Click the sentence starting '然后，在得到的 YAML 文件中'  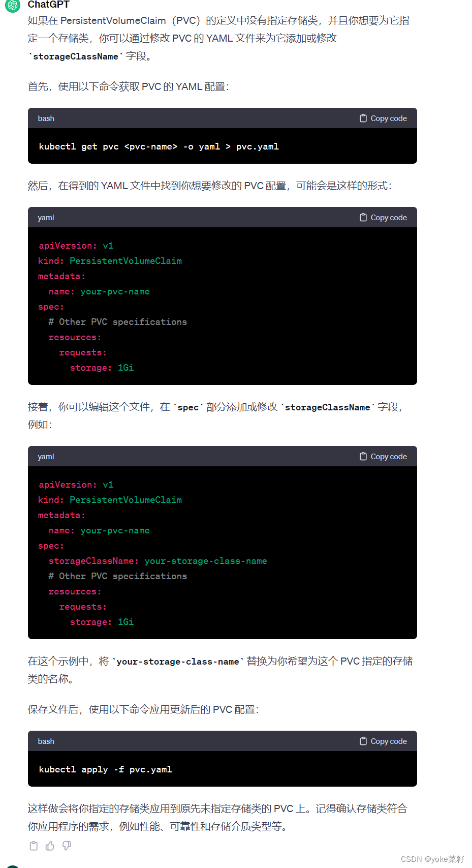click(210, 186)
